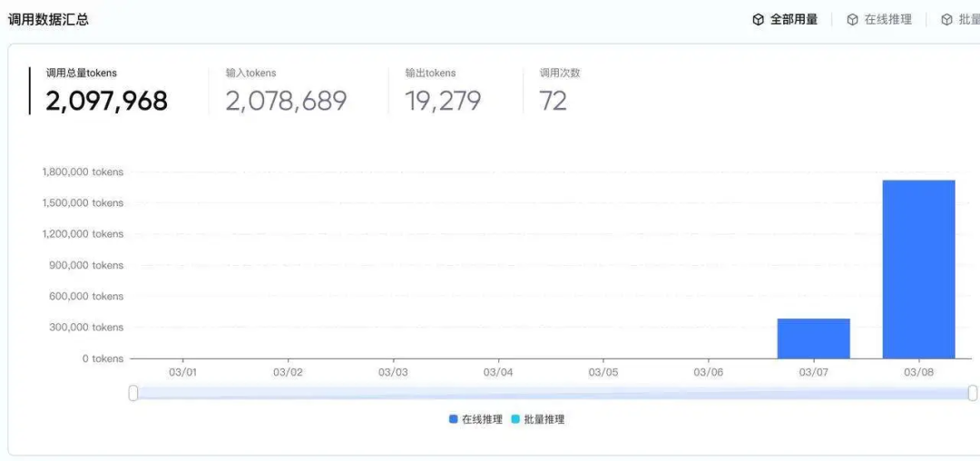The height and width of the screenshot is (461, 980).
Task: Click the 03/04 date label
Action: (x=498, y=373)
